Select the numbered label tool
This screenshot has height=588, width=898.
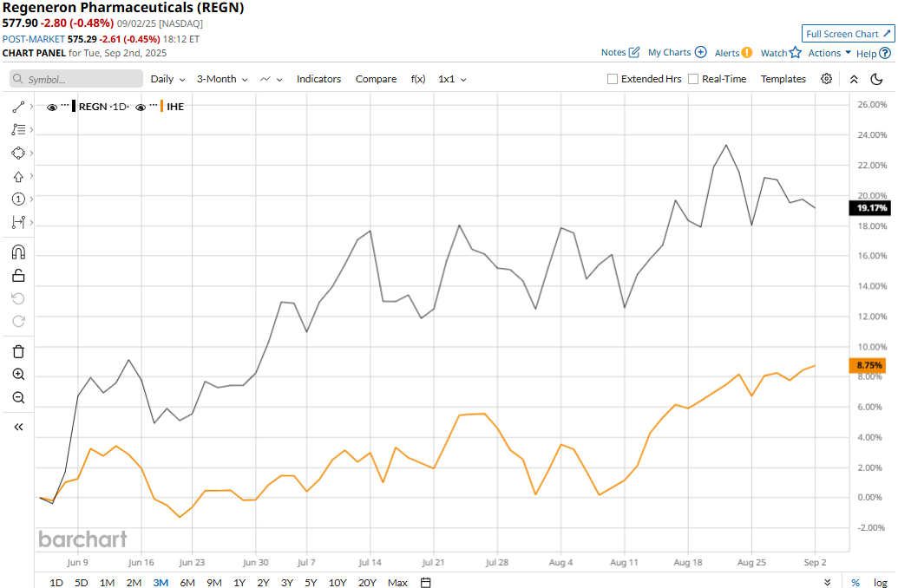click(18, 199)
